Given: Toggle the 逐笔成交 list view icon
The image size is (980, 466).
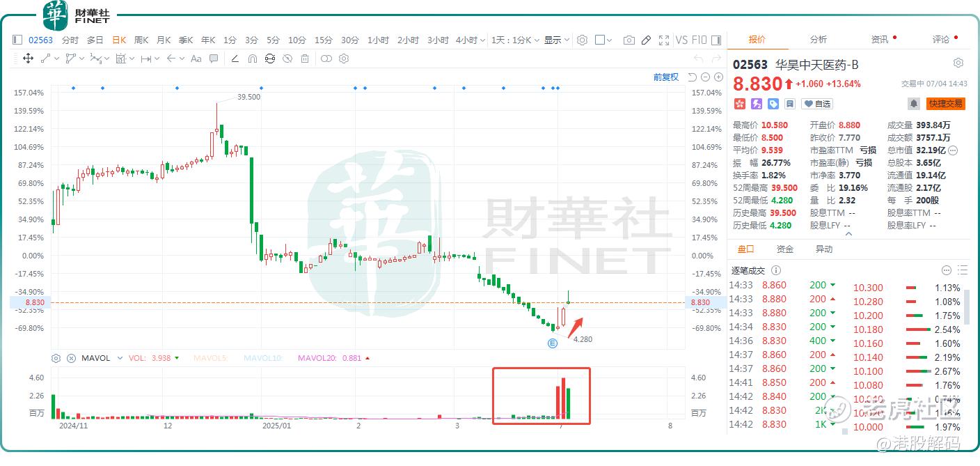Looking at the screenshot, I should (x=963, y=270).
